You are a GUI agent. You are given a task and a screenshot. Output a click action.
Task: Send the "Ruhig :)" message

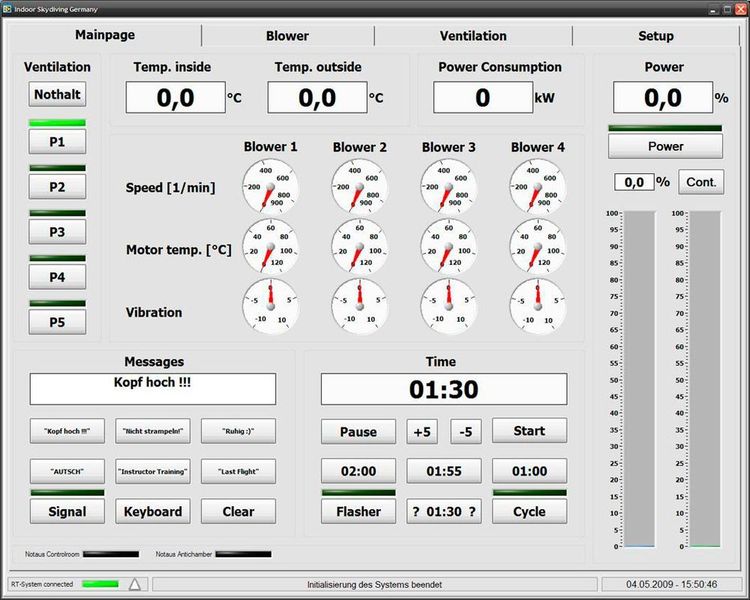coord(238,431)
